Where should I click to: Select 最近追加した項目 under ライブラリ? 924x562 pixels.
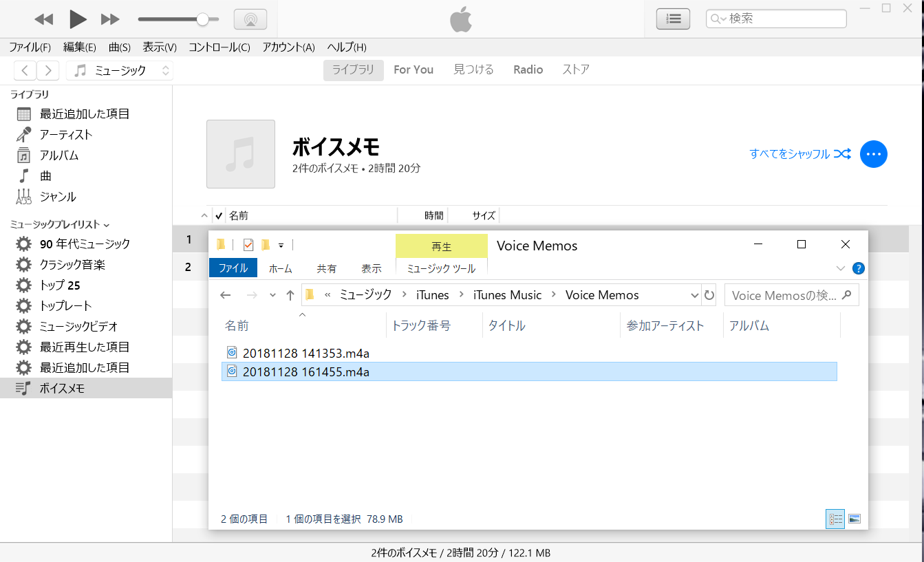click(86, 114)
